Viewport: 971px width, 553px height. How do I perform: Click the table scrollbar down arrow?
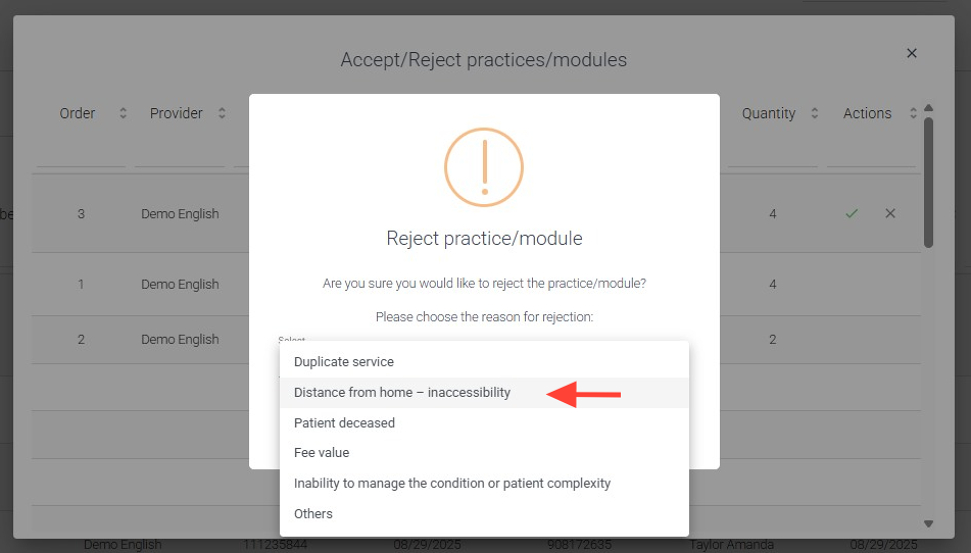pos(928,523)
